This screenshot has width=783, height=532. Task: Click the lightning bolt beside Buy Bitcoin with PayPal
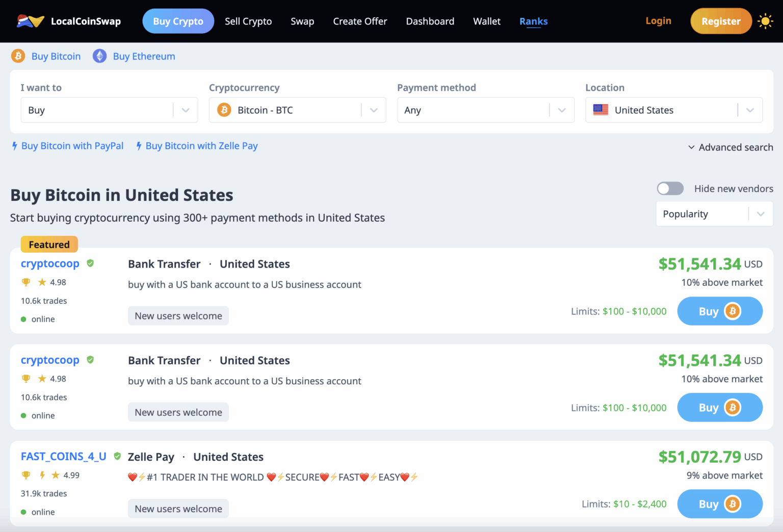click(x=14, y=146)
